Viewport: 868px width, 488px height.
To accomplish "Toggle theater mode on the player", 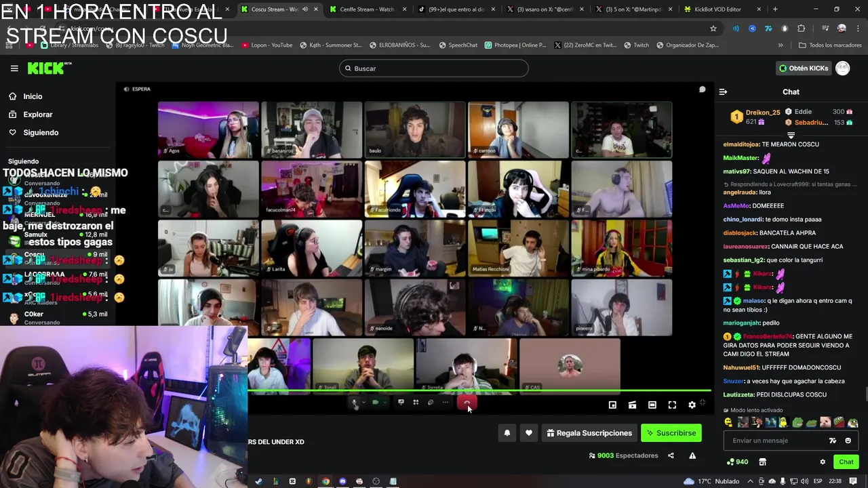I will 652,405.
